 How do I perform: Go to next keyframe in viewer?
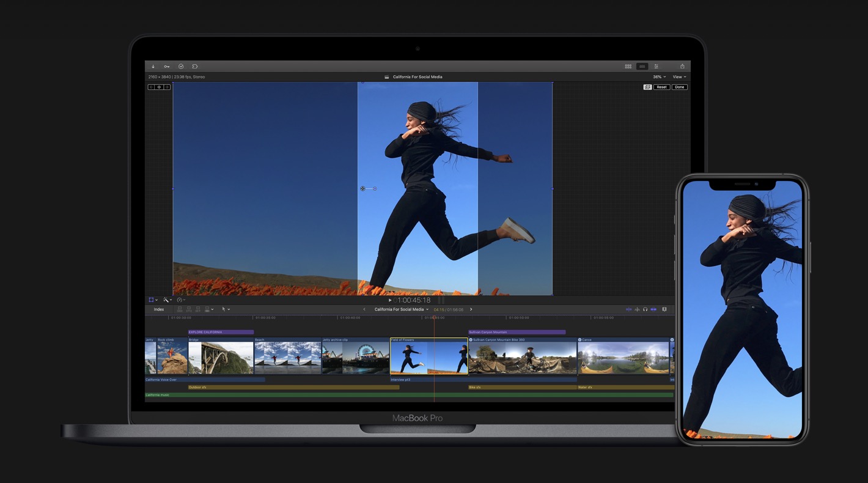tap(167, 87)
